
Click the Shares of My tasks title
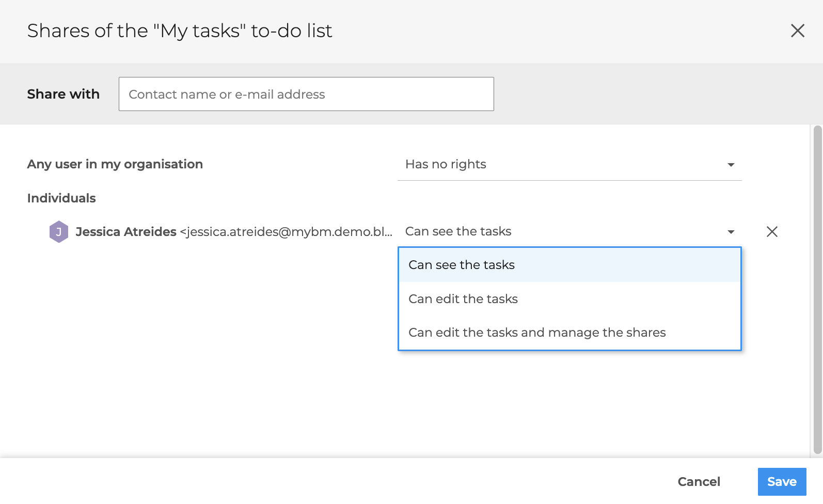[180, 31]
